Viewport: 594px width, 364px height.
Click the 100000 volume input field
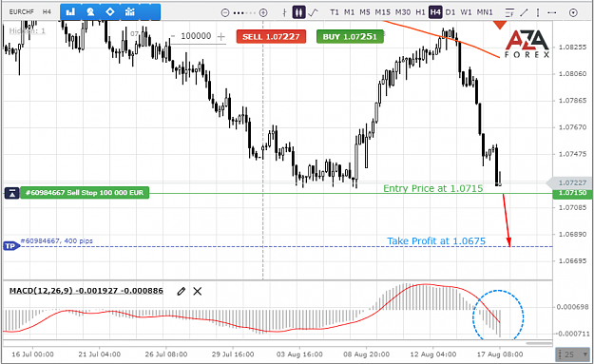(x=196, y=36)
